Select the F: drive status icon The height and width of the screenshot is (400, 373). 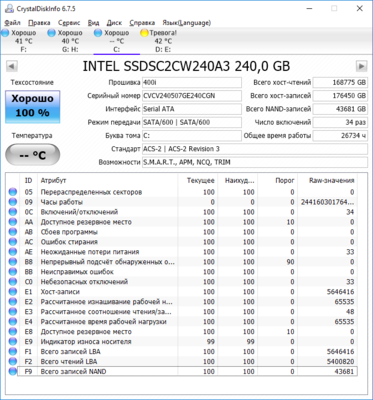click(x=5, y=33)
